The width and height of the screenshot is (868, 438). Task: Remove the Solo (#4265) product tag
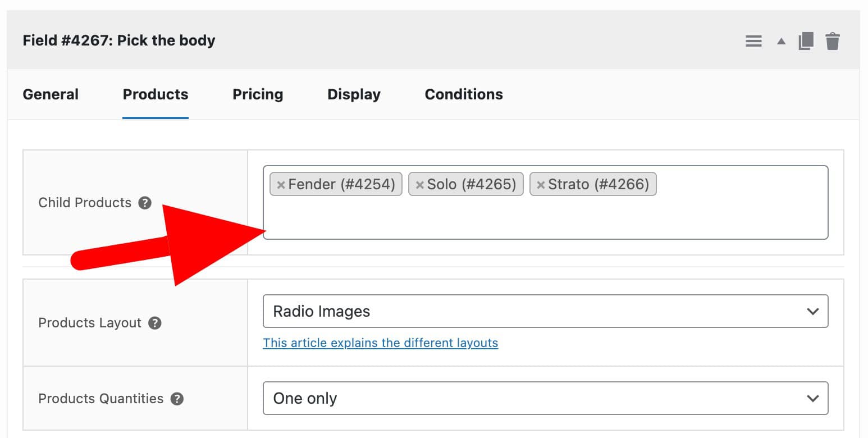(x=419, y=184)
